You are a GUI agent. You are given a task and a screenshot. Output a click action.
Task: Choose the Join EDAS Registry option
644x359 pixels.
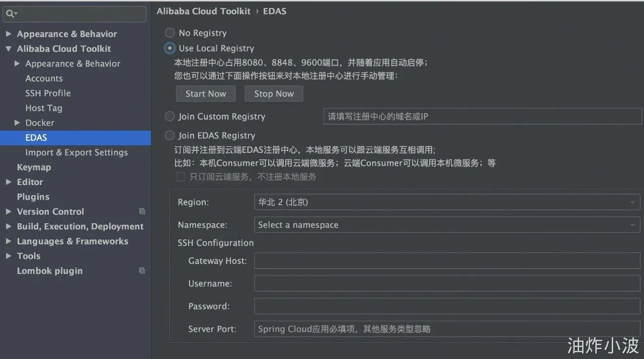[170, 136]
